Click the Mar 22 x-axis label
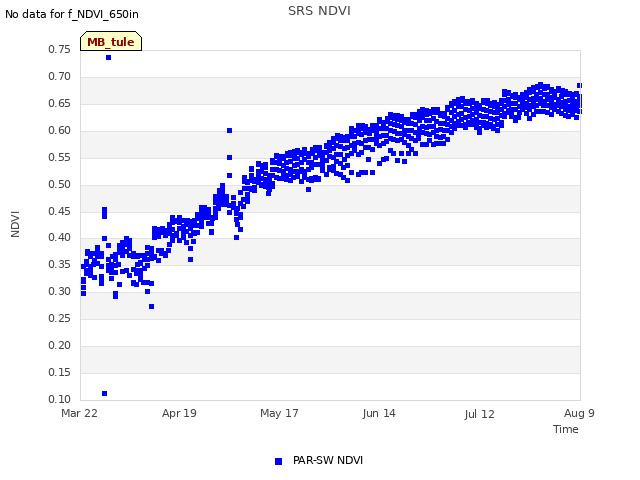 pyautogui.click(x=79, y=413)
